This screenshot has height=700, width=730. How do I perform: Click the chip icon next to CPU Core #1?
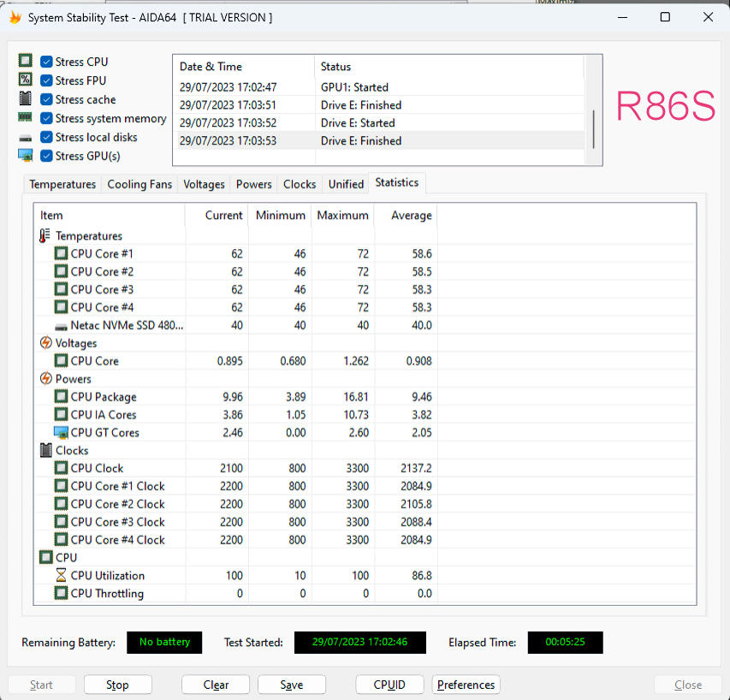(61, 253)
